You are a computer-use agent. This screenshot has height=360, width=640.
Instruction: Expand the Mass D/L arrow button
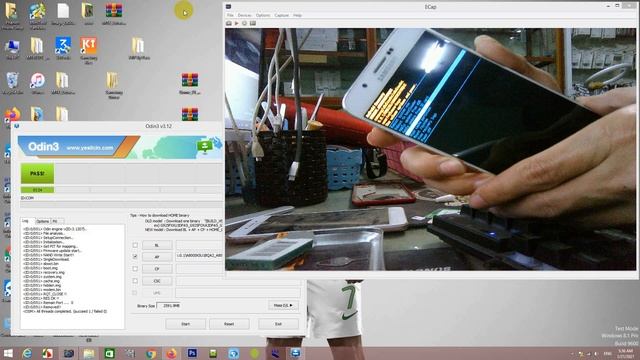283,305
